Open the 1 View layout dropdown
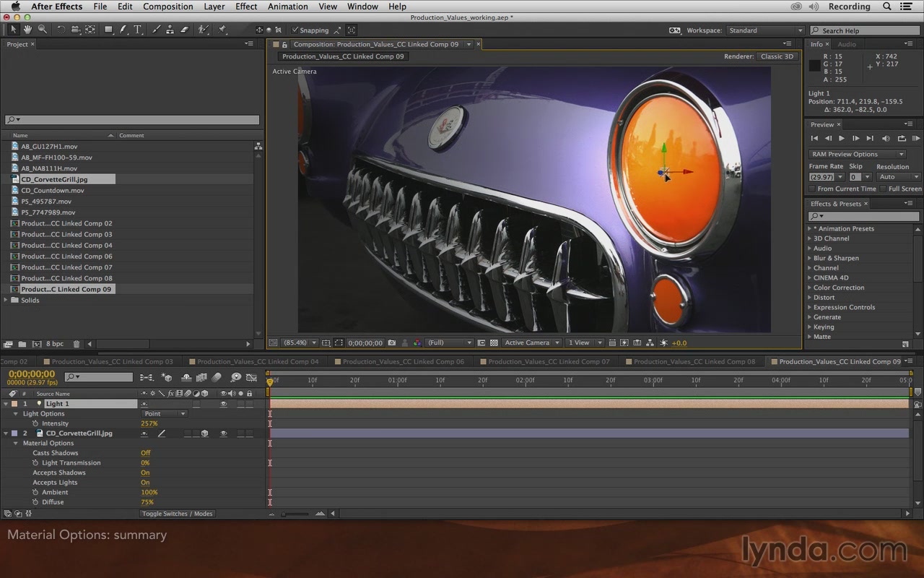924x578 pixels. pos(583,342)
